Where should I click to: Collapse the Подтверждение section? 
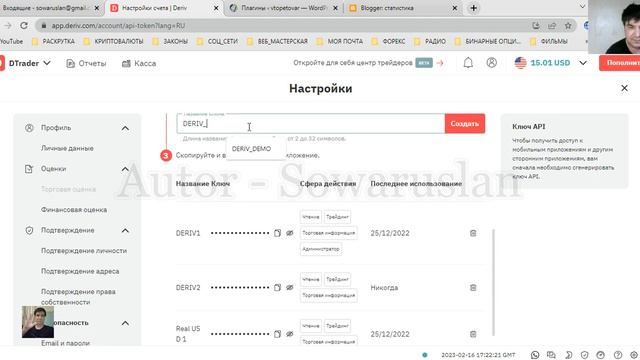[125, 231]
